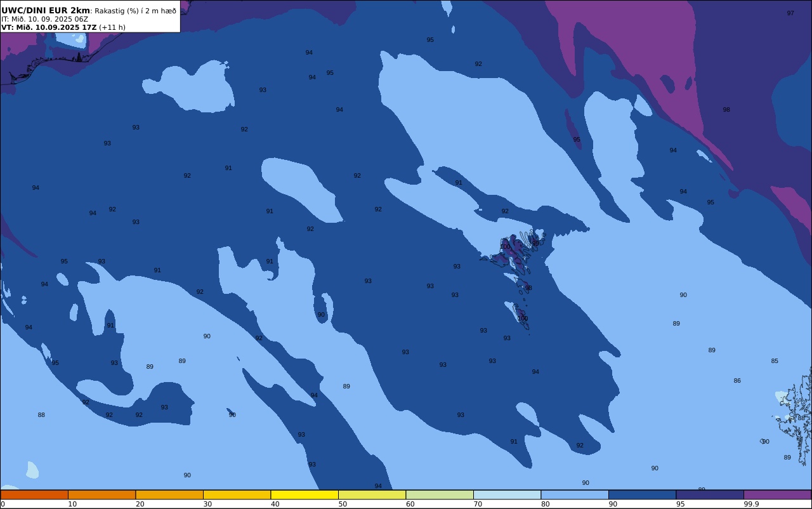Click the 95–99.9 dark indigo legend swatch
This screenshot has width=812, height=509.
coord(710,494)
